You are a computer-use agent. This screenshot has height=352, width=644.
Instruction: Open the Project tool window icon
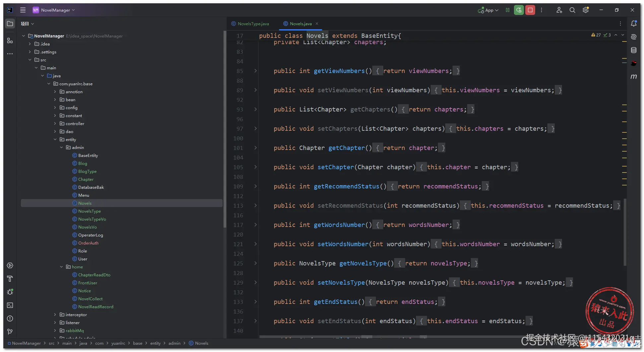(10, 24)
